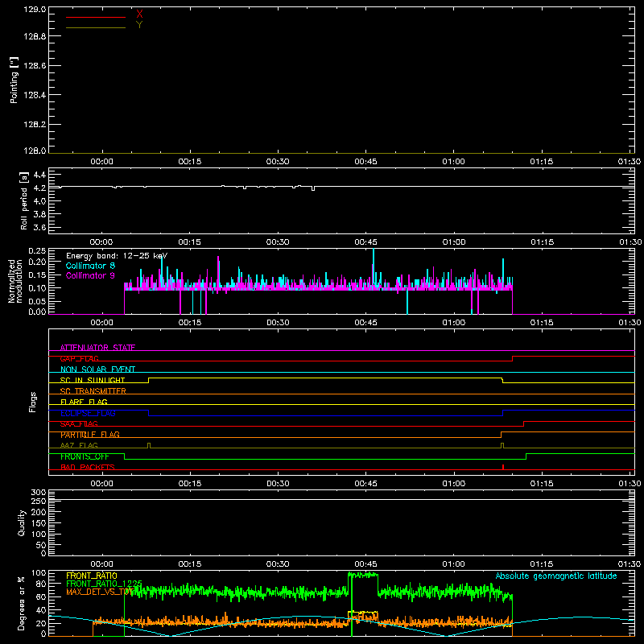Click the BAD_PACKETS flag label

(x=88, y=468)
